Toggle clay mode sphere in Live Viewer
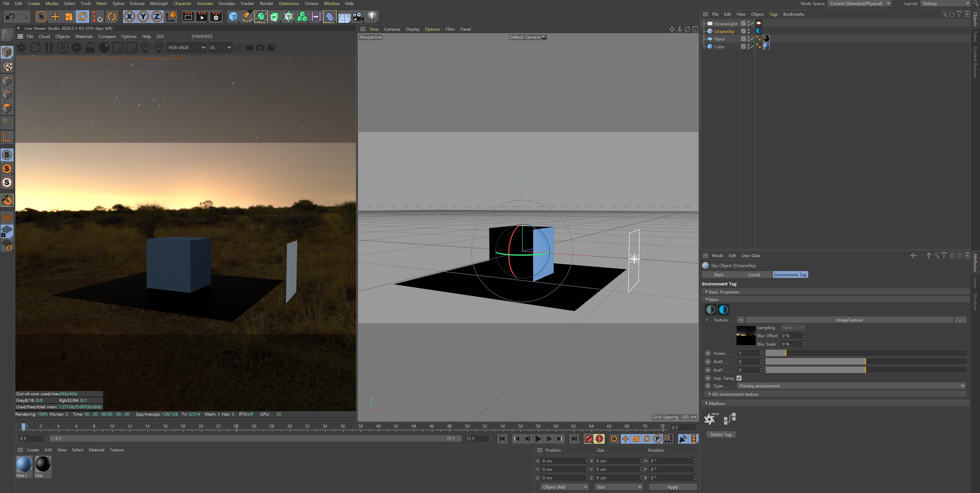Viewport: 980px width, 493px height. [x=104, y=48]
